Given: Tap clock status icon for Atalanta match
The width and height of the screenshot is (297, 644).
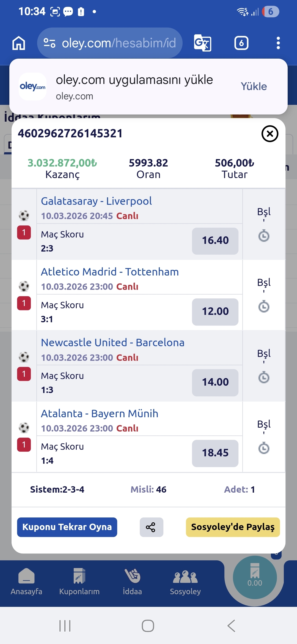Looking at the screenshot, I should [264, 448].
